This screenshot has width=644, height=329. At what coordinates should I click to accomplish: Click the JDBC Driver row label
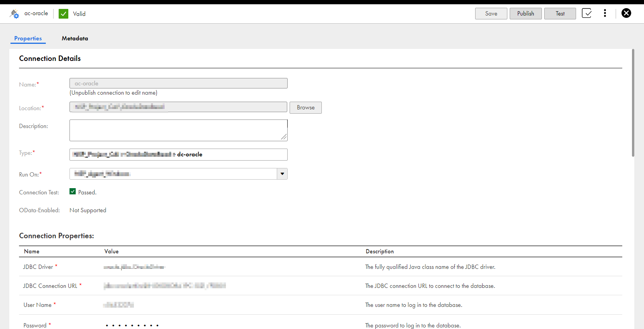[x=38, y=267]
